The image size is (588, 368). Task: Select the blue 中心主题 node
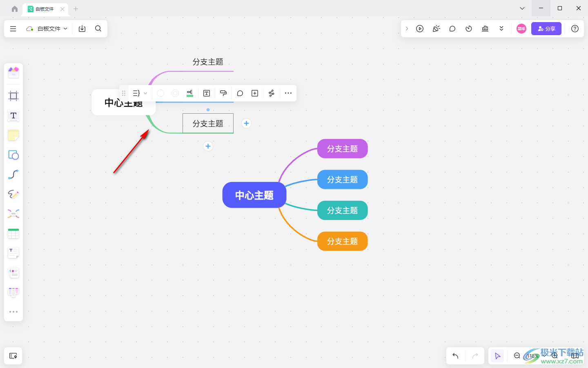point(254,195)
